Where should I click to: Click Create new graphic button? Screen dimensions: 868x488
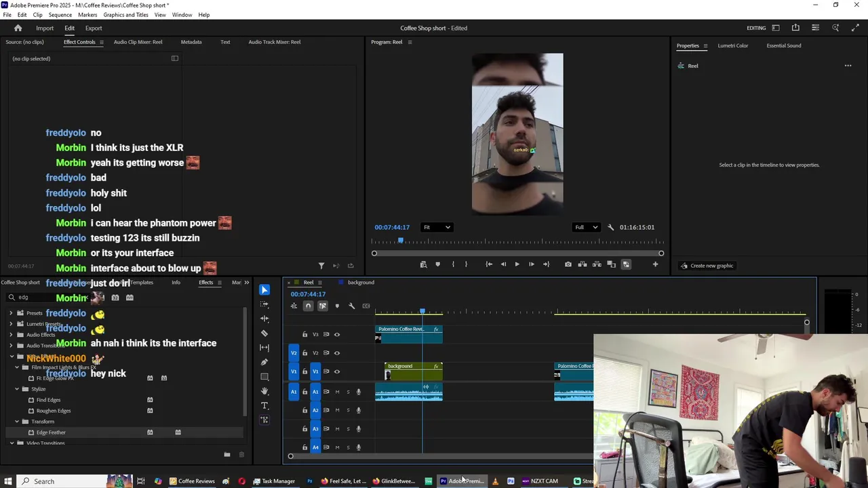707,266
